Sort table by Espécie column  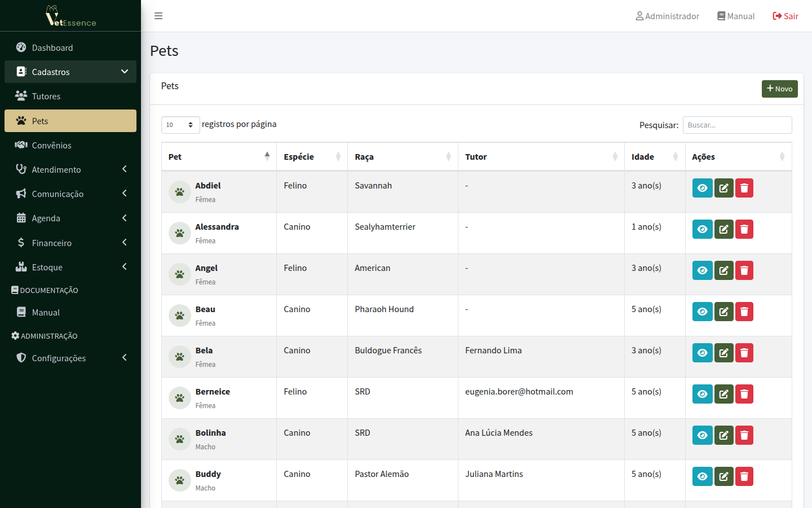312,156
